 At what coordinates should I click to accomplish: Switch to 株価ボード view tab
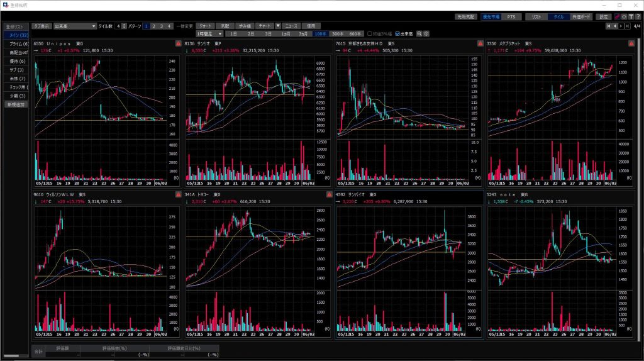click(x=581, y=17)
